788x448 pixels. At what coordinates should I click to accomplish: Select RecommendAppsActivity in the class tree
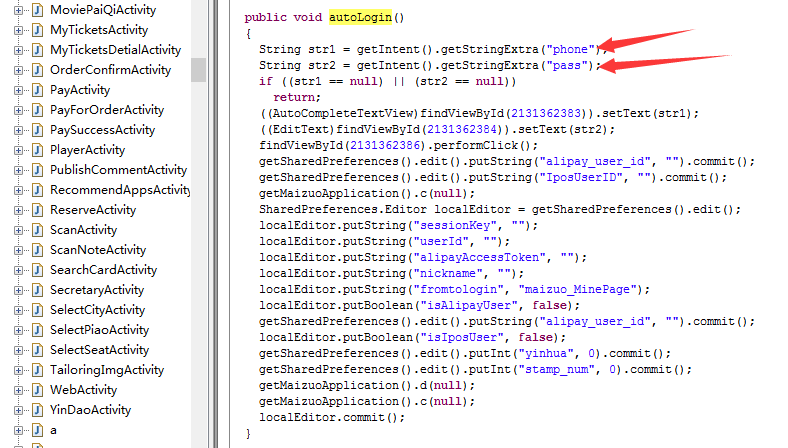click(x=120, y=190)
